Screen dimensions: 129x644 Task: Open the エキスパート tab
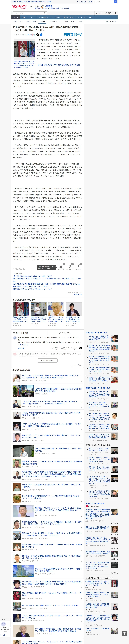tap(43, 17)
